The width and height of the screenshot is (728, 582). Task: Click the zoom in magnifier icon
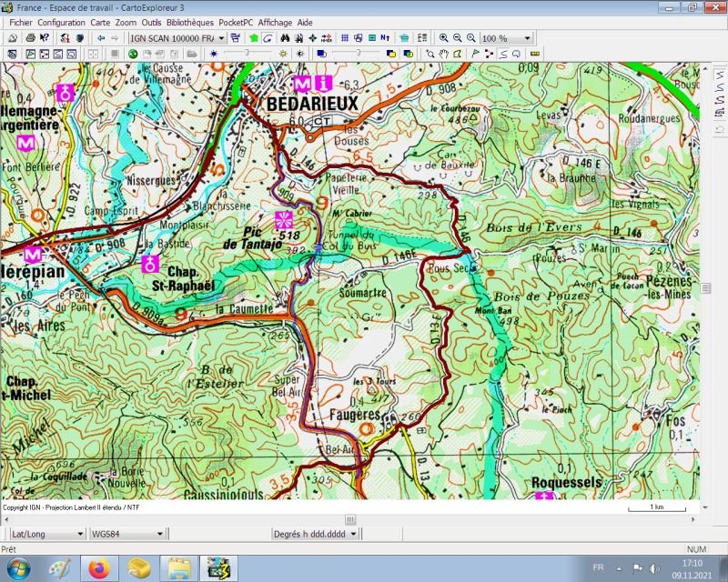coord(444,38)
